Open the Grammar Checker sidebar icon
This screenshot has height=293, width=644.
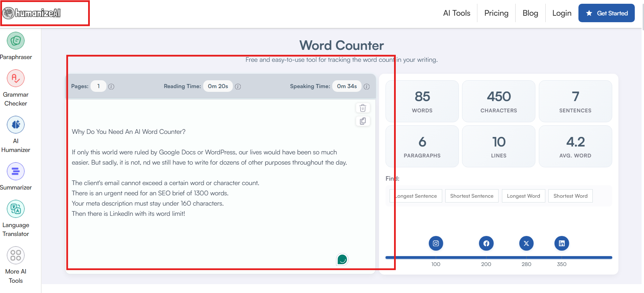[16, 79]
